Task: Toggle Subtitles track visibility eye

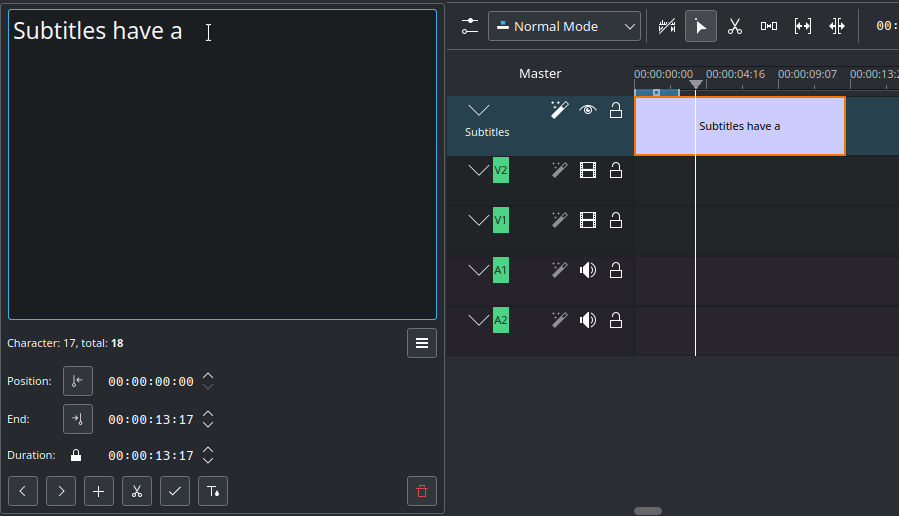Action: tap(588, 110)
